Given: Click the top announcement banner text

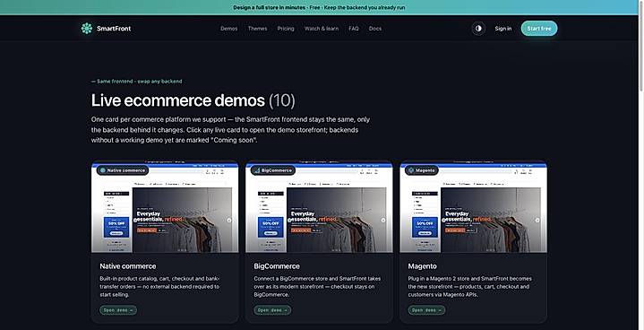Looking at the screenshot, I should pos(319,7).
